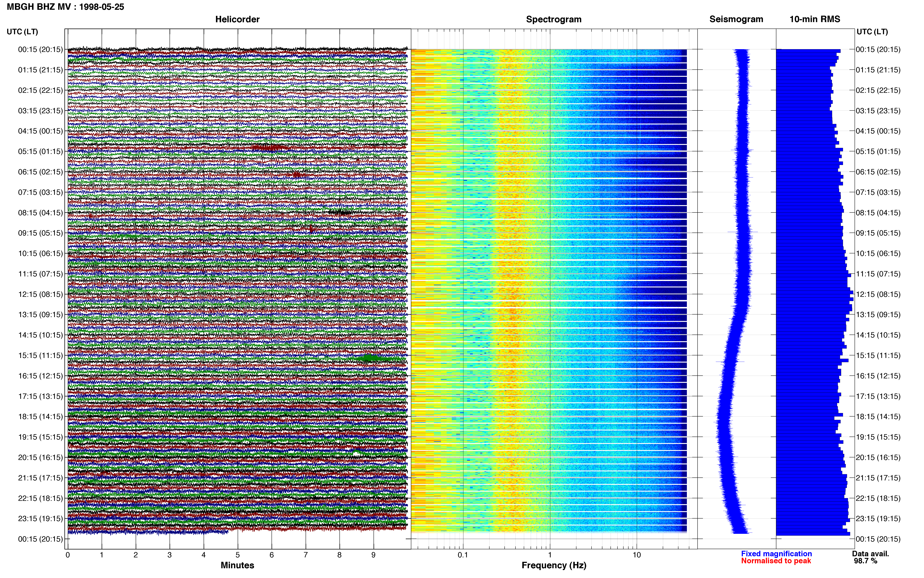This screenshot has width=924, height=578.
Task: Click the right '04:15 (00:15)' time label
Action: coord(878,131)
